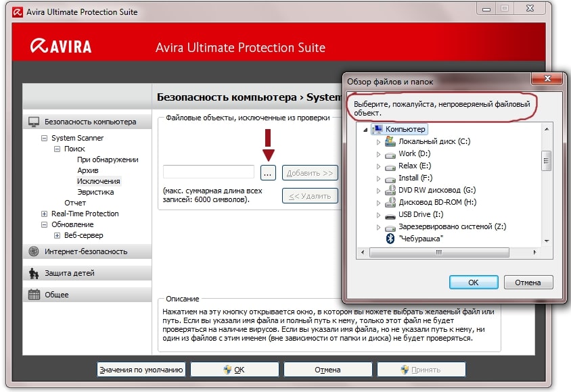Collapse the Поиск tree node

pos(58,149)
